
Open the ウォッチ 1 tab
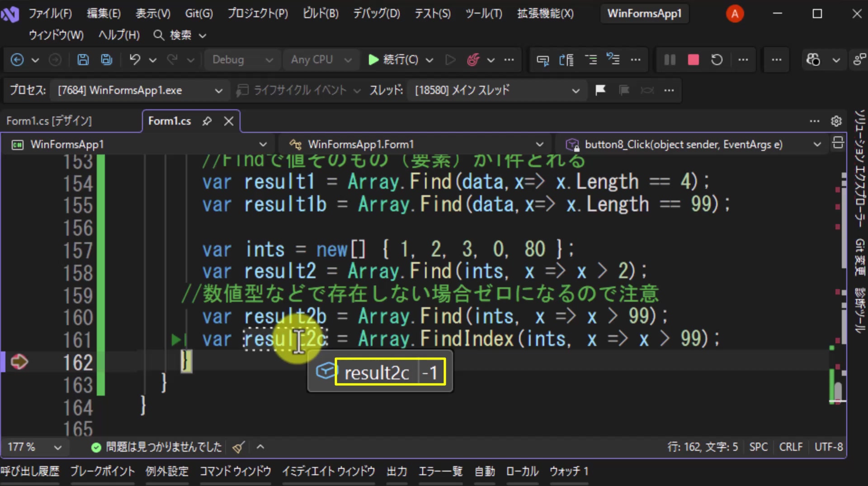(569, 472)
